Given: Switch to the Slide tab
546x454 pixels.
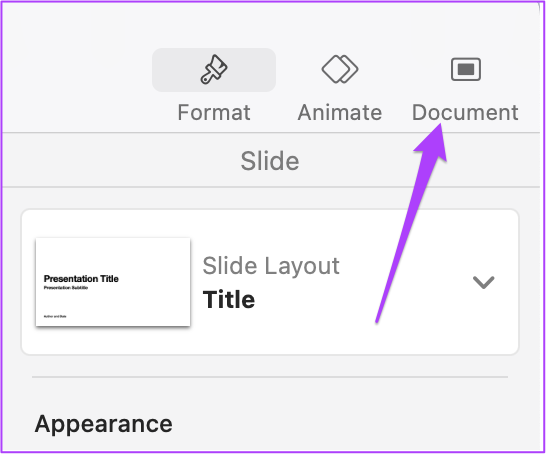Looking at the screenshot, I should click(x=270, y=161).
